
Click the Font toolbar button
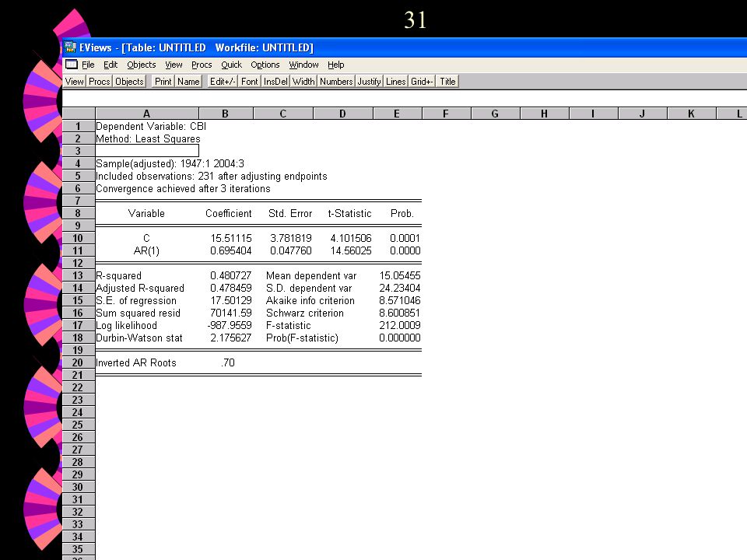pyautogui.click(x=249, y=82)
